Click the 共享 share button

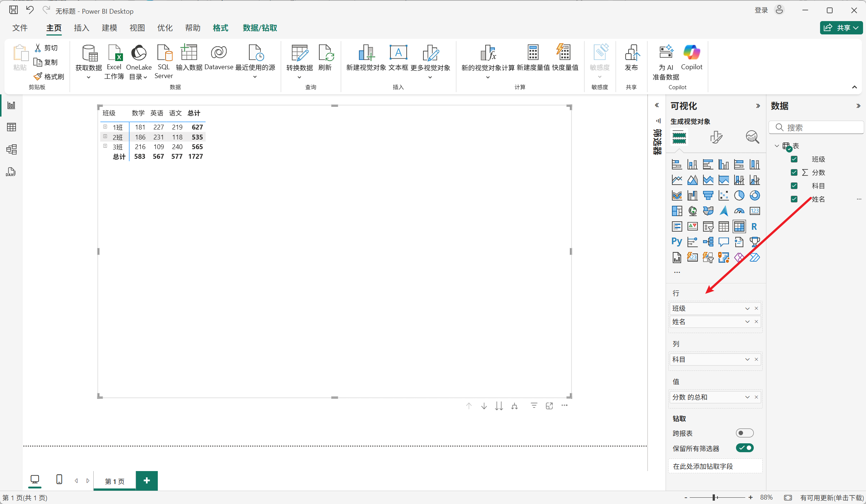pos(841,28)
